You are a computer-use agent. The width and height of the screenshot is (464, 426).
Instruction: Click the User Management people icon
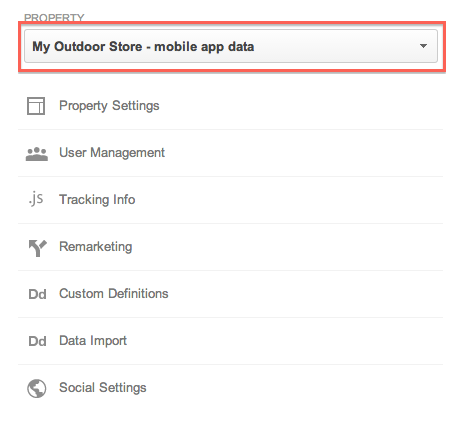[37, 154]
